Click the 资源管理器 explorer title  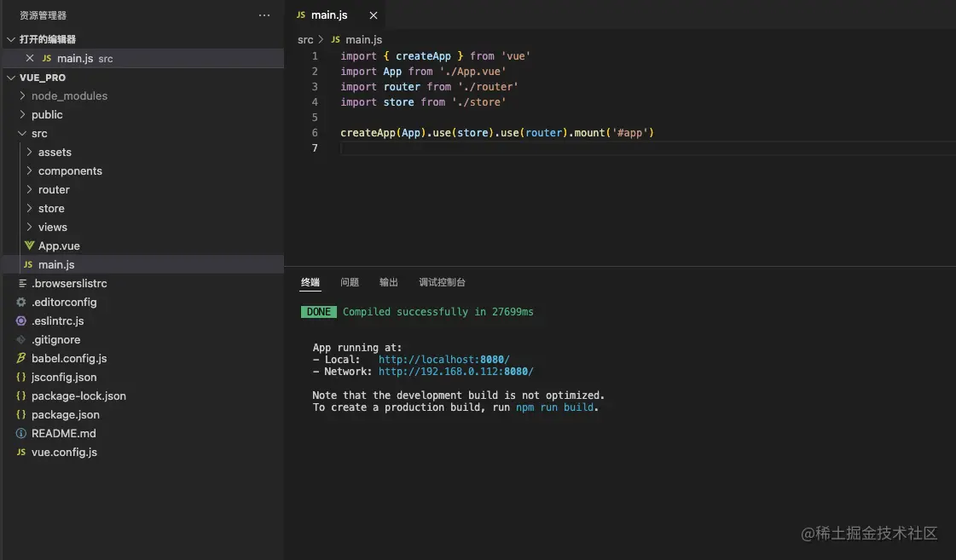coord(43,15)
